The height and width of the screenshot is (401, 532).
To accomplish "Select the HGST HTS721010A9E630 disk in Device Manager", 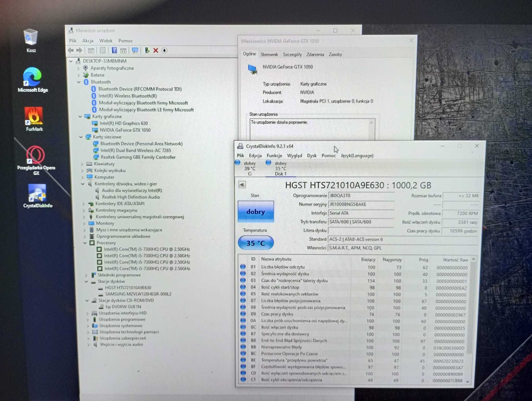I will pos(128,287).
